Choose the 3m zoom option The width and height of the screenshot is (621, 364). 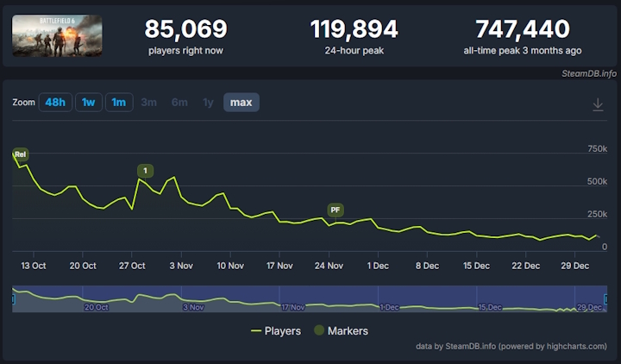(x=149, y=102)
